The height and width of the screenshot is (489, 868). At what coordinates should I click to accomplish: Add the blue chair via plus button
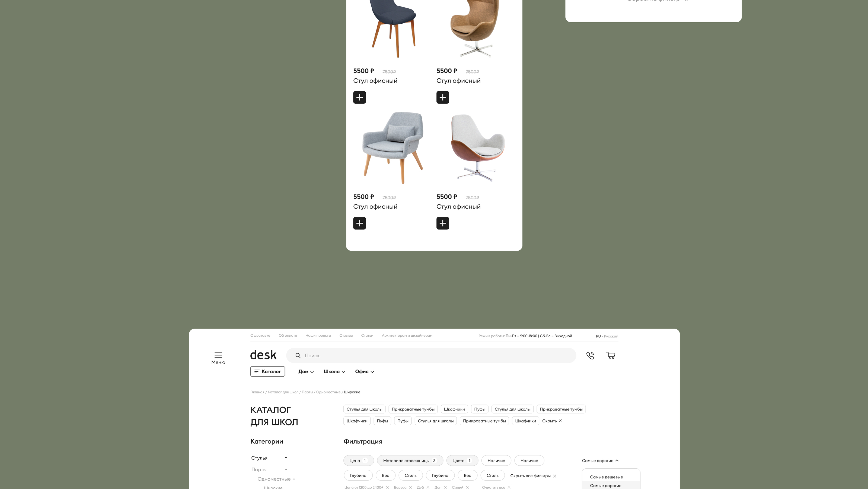359,97
